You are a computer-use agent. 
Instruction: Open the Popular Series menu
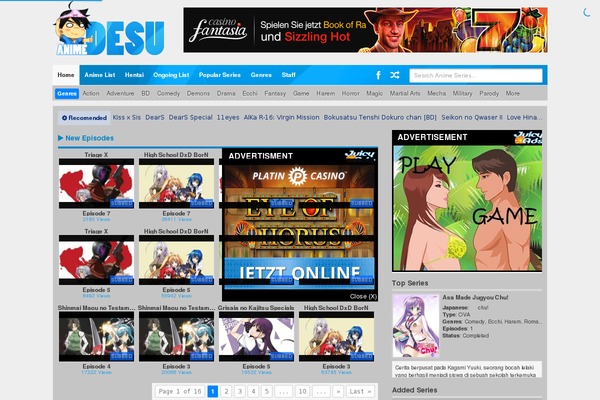pyautogui.click(x=220, y=75)
